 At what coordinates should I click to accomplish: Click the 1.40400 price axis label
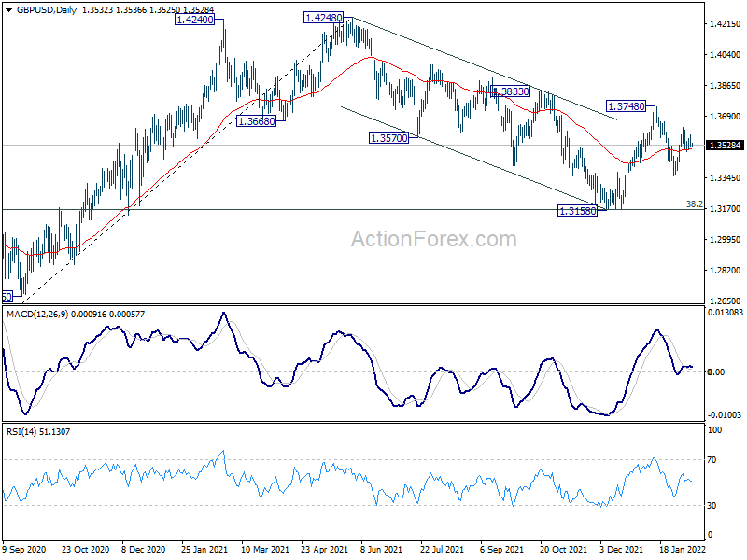(726, 55)
